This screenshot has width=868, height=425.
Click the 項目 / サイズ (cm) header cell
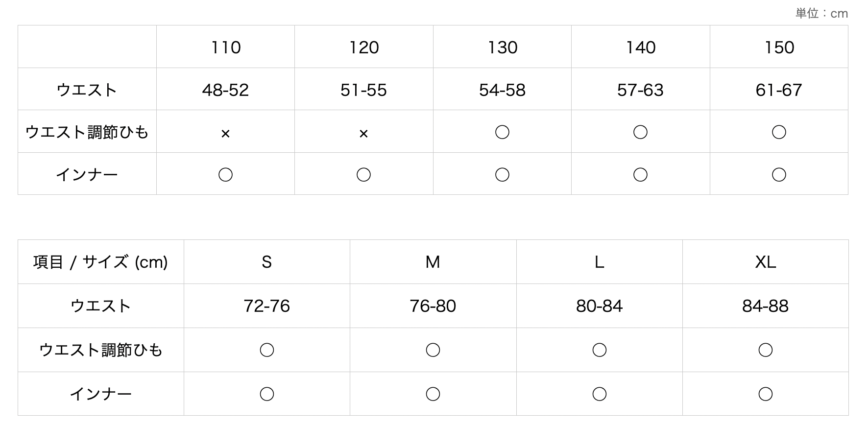(100, 262)
